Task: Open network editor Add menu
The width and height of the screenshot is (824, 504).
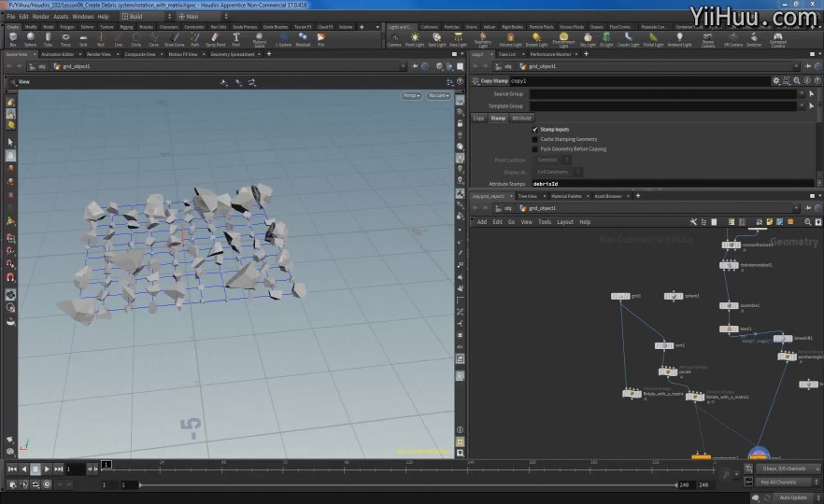Action: coord(482,222)
